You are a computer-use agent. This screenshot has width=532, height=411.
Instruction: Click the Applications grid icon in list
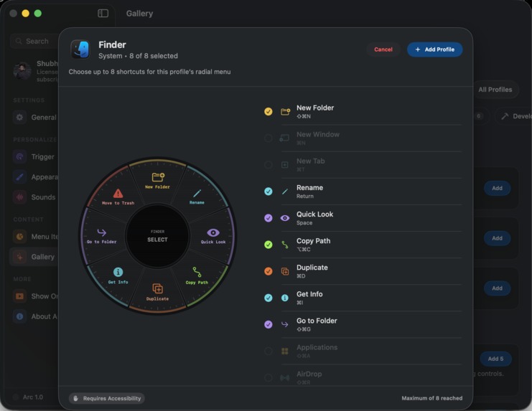(x=284, y=351)
